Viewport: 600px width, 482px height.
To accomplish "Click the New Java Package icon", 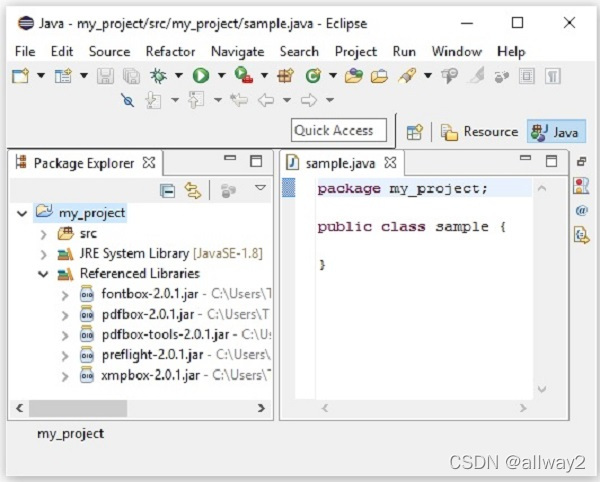I will (286, 76).
